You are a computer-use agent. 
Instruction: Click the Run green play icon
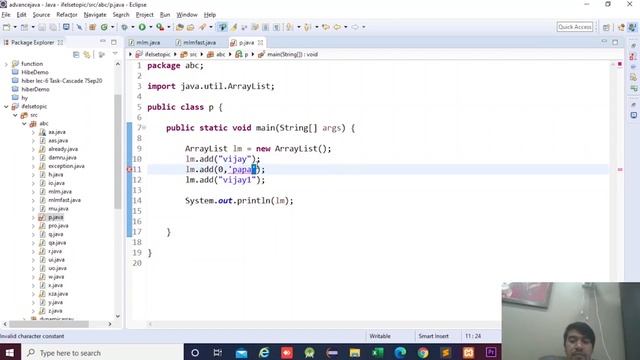click(142, 27)
